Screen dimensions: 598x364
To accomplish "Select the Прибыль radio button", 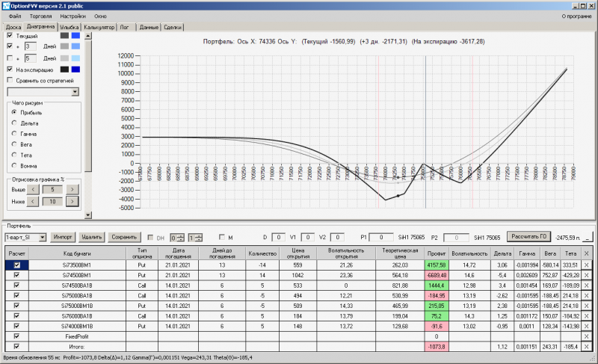I will [14, 112].
